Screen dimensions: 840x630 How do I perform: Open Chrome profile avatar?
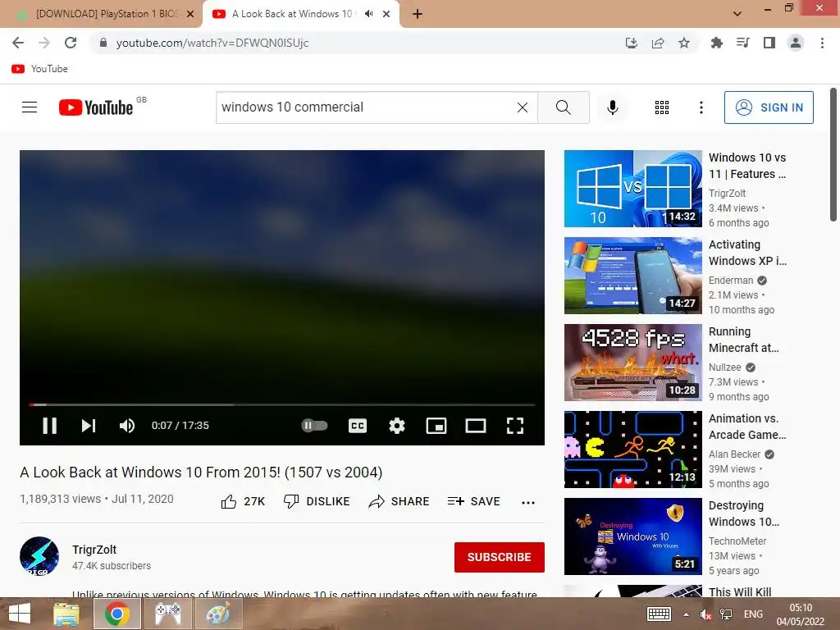coord(796,43)
